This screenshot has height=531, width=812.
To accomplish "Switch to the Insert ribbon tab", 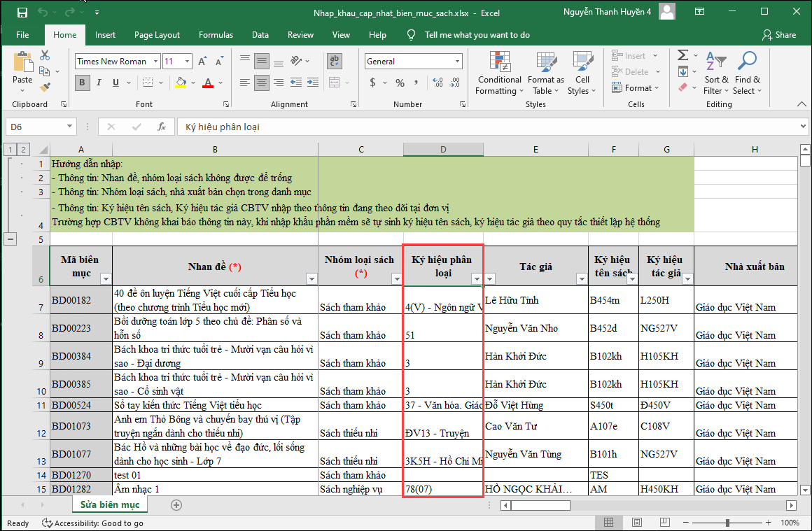I will [105, 35].
